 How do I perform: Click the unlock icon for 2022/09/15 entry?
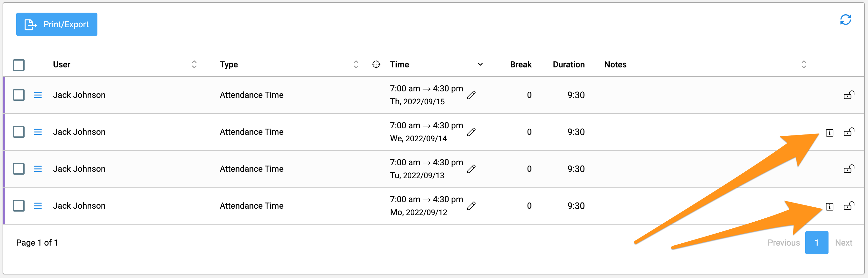[x=849, y=95]
